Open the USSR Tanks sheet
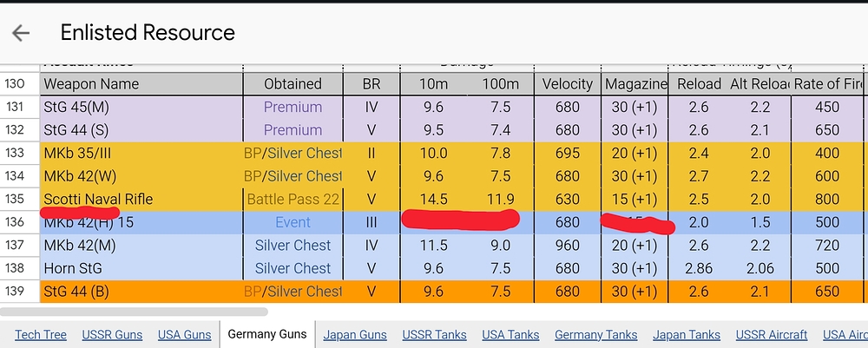This screenshot has height=348, width=868. click(434, 335)
